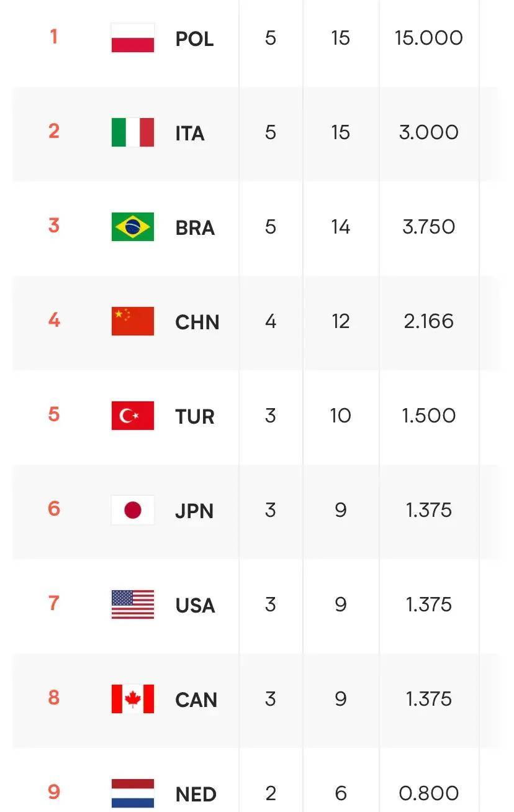
Task: Select the Canada flag icon
Action: (133, 699)
